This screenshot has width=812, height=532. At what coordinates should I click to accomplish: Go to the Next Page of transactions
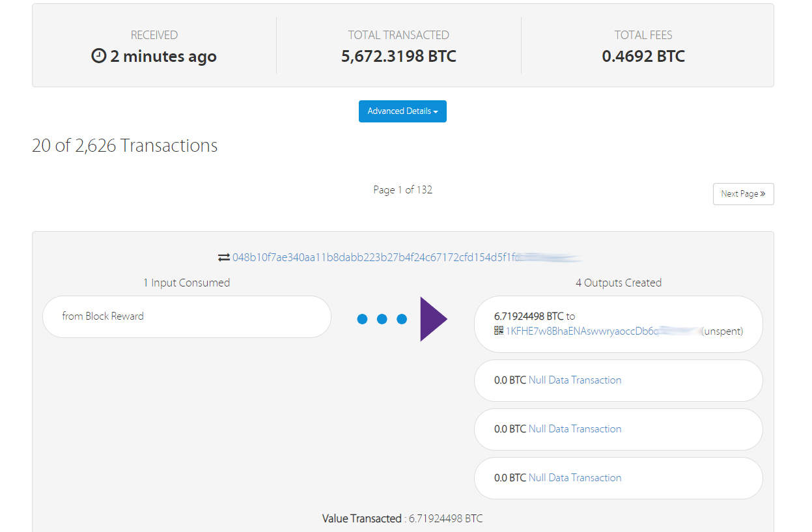click(x=743, y=193)
